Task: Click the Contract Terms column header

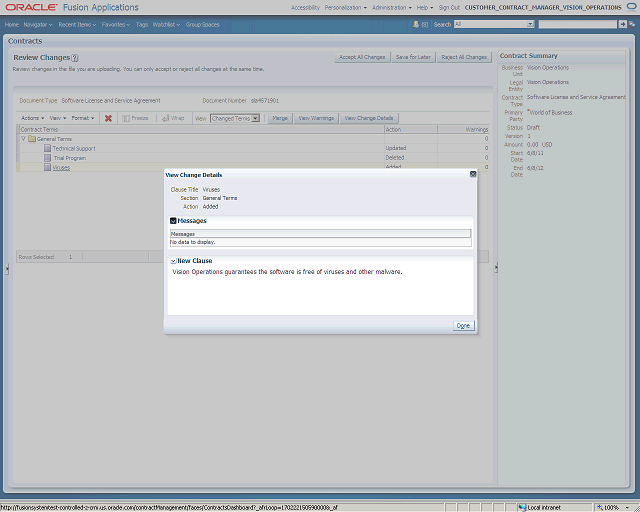Action: coord(202,129)
